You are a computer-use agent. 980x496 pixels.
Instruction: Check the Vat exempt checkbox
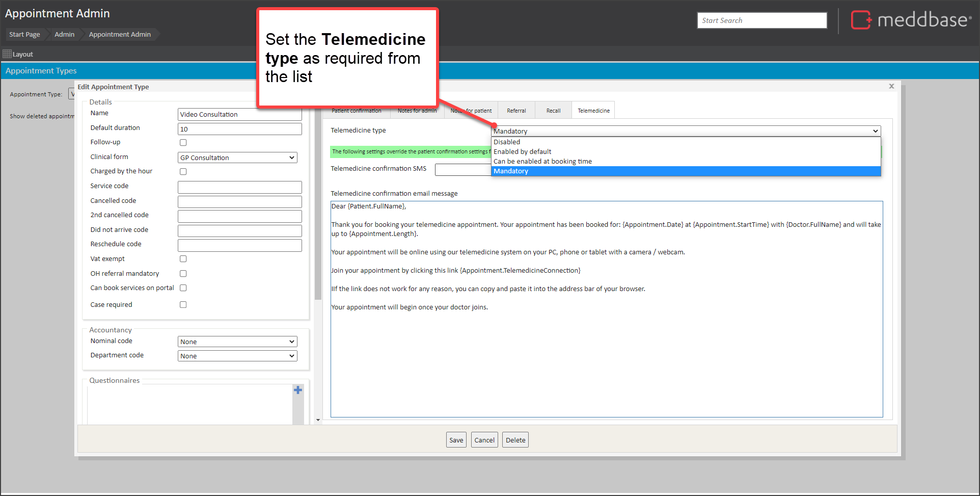coord(183,259)
